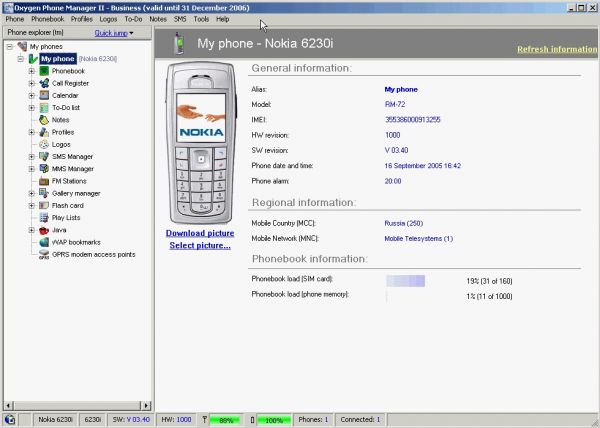Open the Quick jump dropdown
Screen dimensions: 600x428
(x=114, y=33)
